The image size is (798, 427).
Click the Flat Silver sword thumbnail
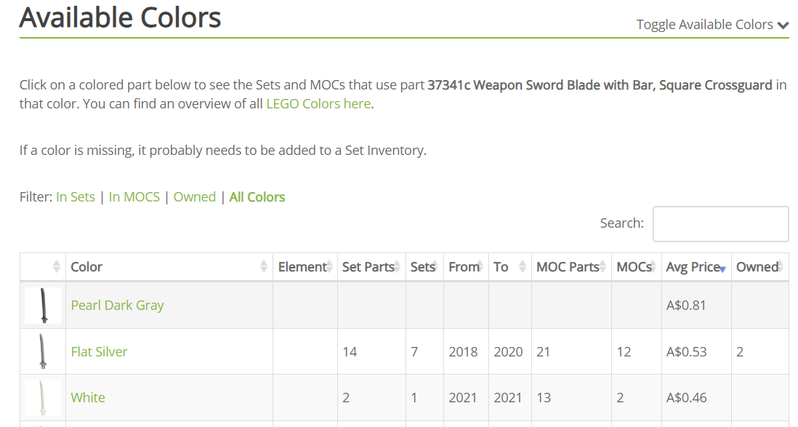(x=43, y=352)
